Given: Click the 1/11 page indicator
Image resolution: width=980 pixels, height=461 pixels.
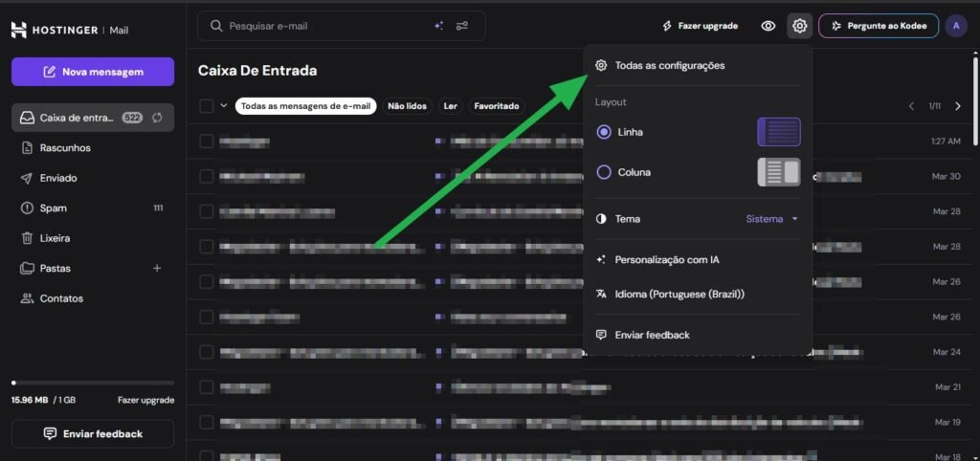Looking at the screenshot, I should coord(934,106).
